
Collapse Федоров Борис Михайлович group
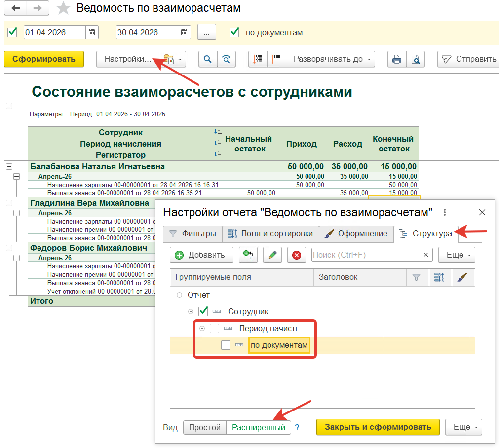tap(9, 248)
